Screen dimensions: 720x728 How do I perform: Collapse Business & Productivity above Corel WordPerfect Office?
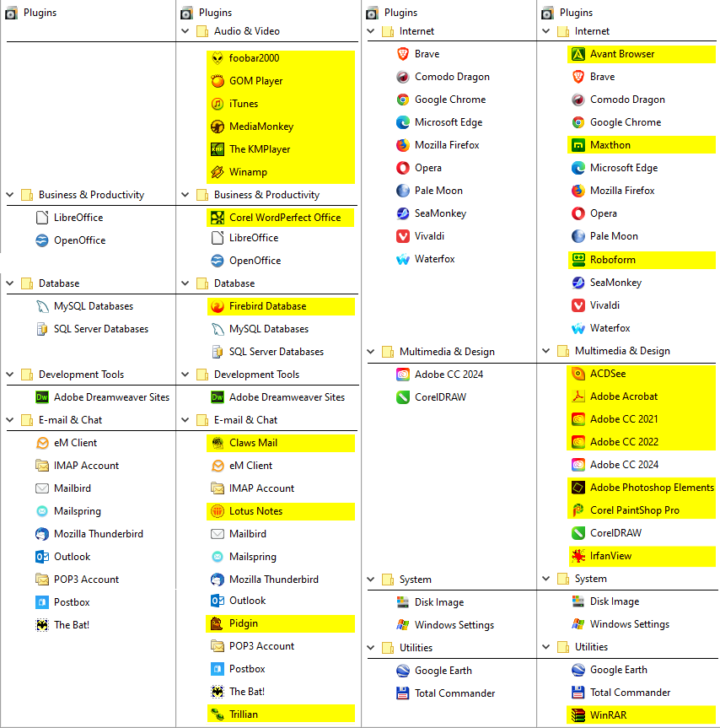pyautogui.click(x=185, y=195)
